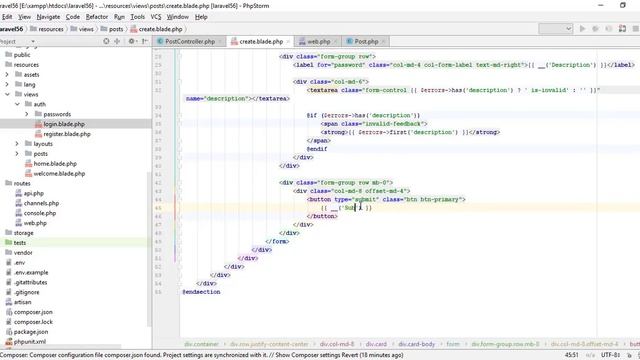The width and height of the screenshot is (640, 360).
Task: Click resources in the breadcrumb path
Action: [47, 29]
